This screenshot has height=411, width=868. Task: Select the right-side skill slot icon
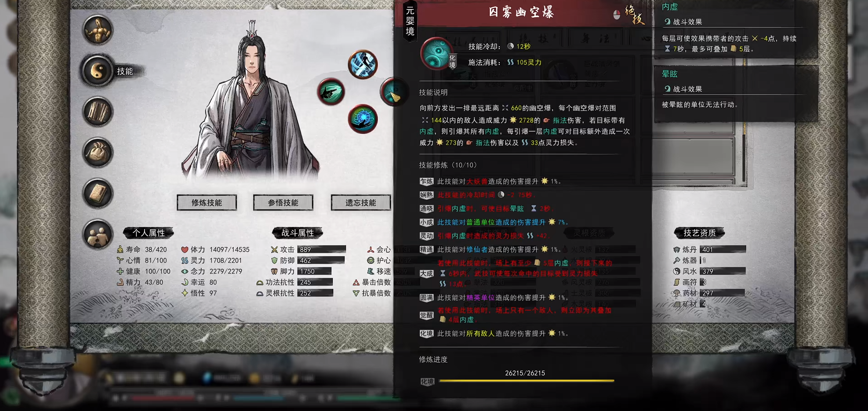[x=392, y=92]
